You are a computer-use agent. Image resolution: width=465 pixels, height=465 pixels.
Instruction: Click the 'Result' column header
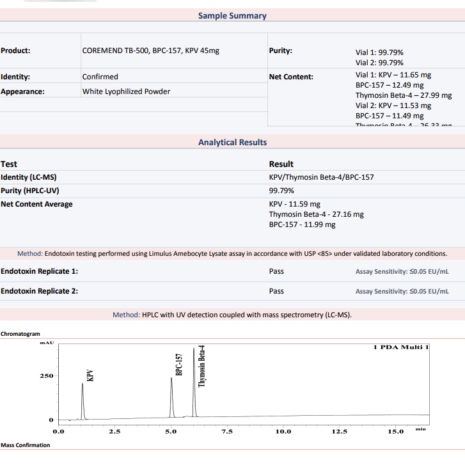[x=281, y=164]
